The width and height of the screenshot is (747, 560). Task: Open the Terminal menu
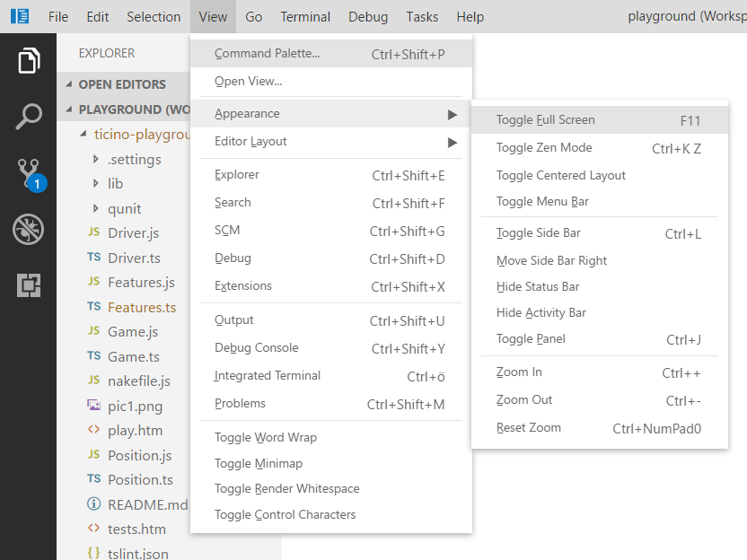[x=305, y=17]
